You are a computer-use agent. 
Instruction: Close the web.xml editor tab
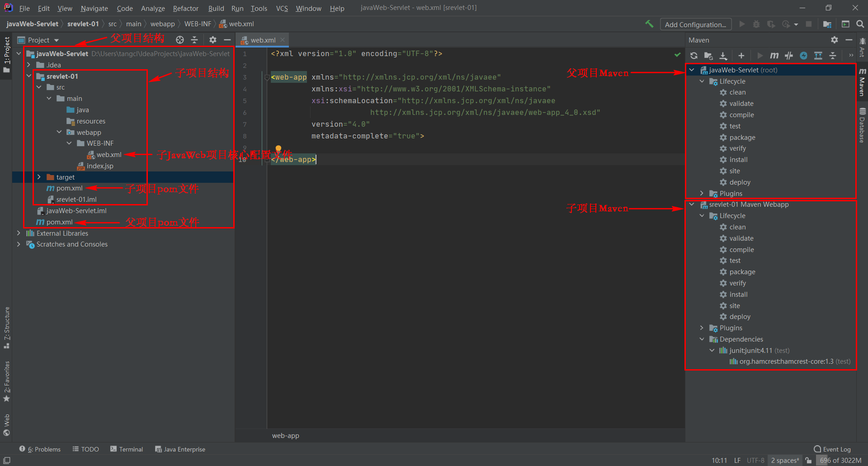[283, 40]
